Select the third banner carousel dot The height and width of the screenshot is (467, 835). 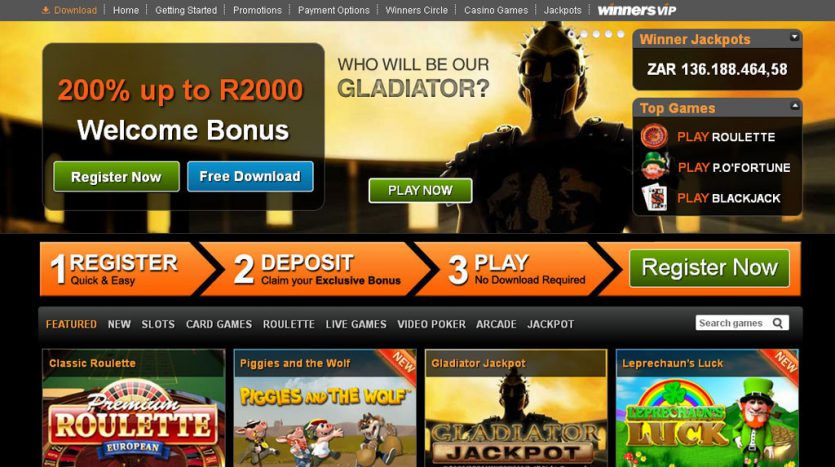coord(596,34)
